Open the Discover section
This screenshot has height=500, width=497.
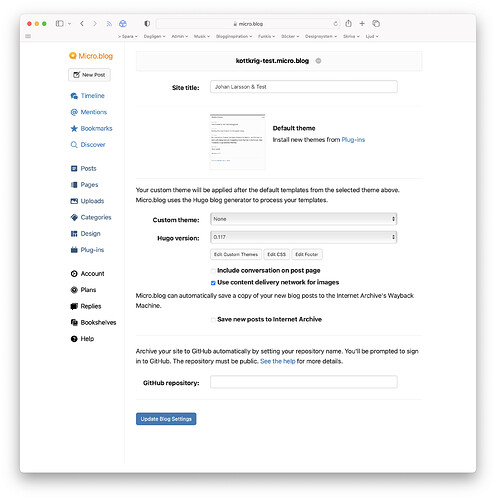coord(88,145)
